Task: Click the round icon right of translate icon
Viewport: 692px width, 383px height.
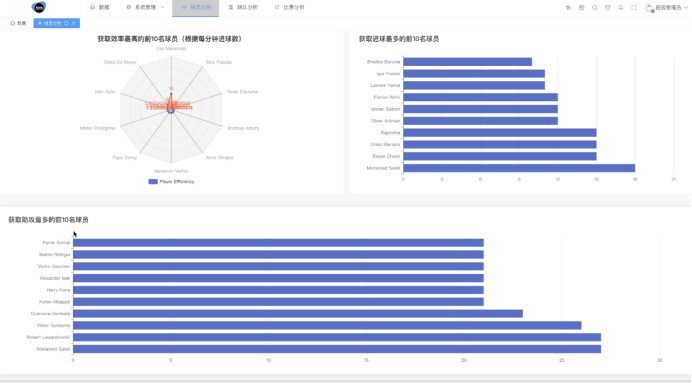Action: pyautogui.click(x=582, y=8)
